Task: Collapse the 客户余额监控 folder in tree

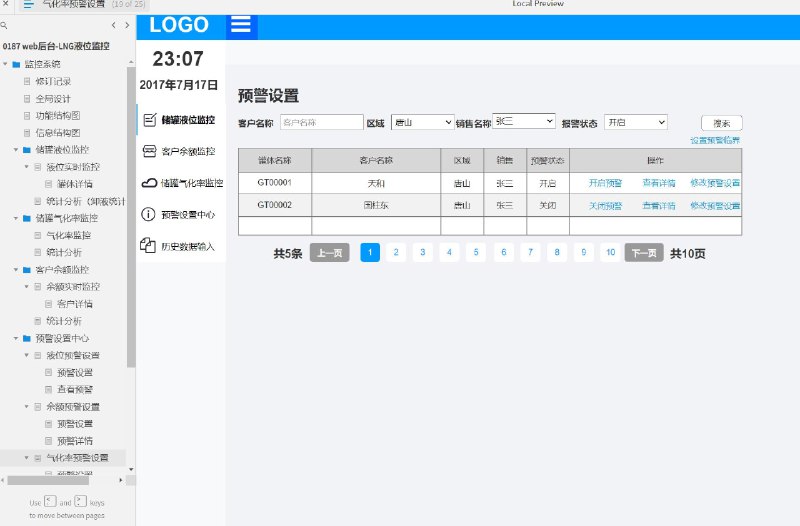Action: (x=16, y=270)
